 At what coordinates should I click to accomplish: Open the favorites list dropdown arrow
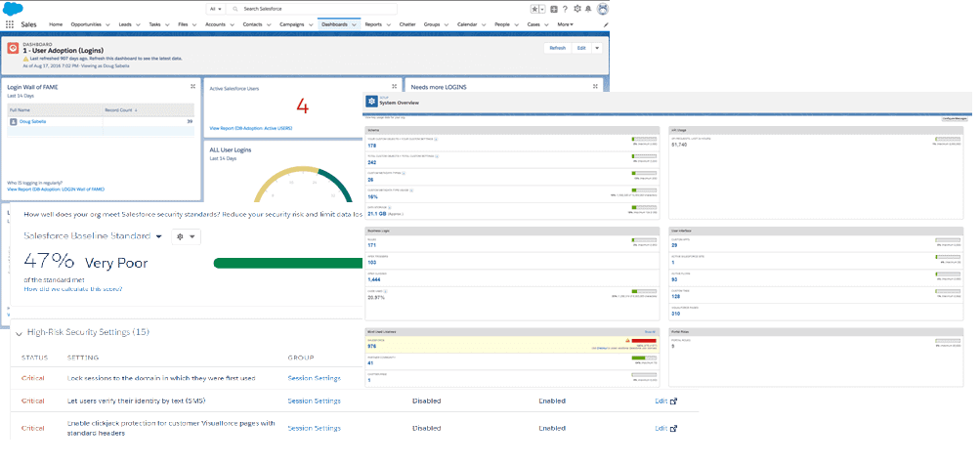[x=542, y=9]
